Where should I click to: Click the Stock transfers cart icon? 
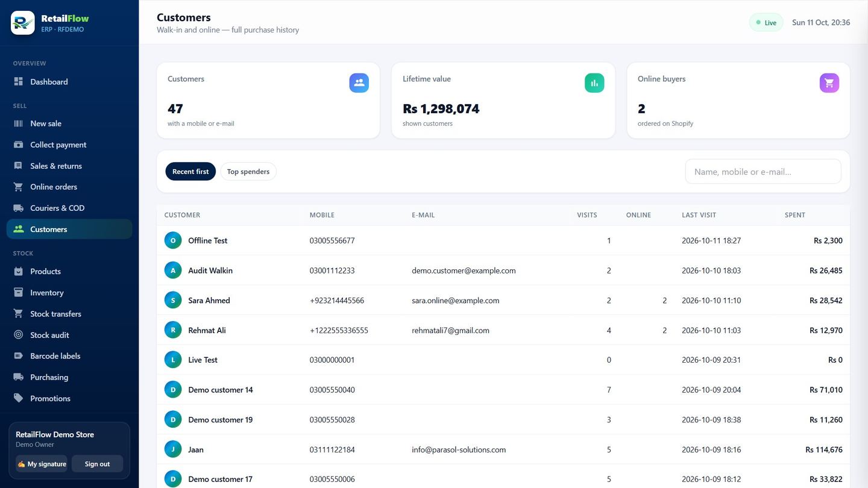click(19, 313)
